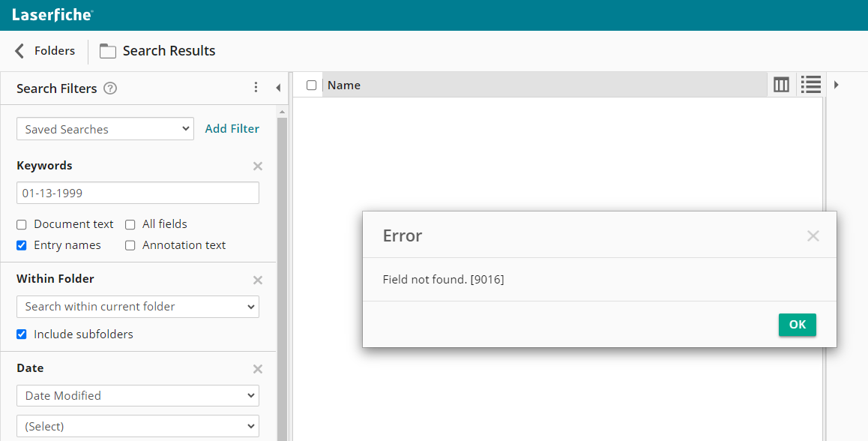Viewport: 868px width, 441px height.
Task: Remove the Within Folder filter
Action: (x=257, y=280)
